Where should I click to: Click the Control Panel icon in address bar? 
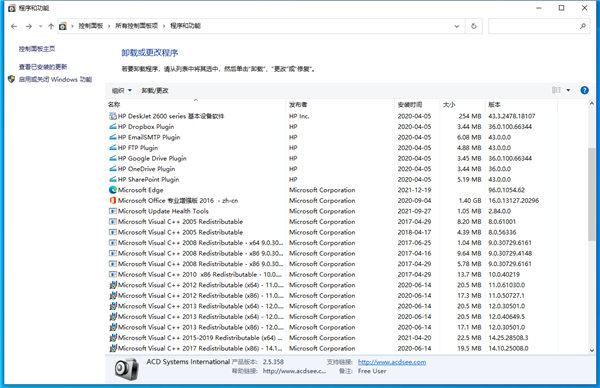click(63, 26)
